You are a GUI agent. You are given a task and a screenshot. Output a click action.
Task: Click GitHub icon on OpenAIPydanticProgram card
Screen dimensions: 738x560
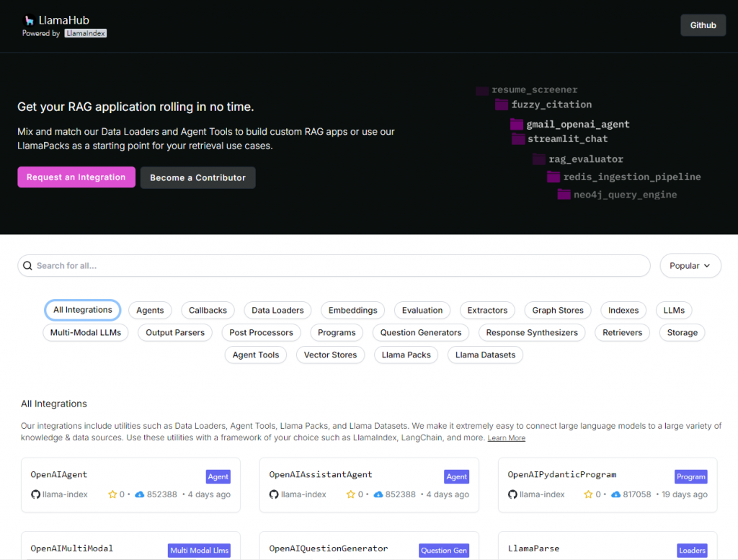click(512, 494)
